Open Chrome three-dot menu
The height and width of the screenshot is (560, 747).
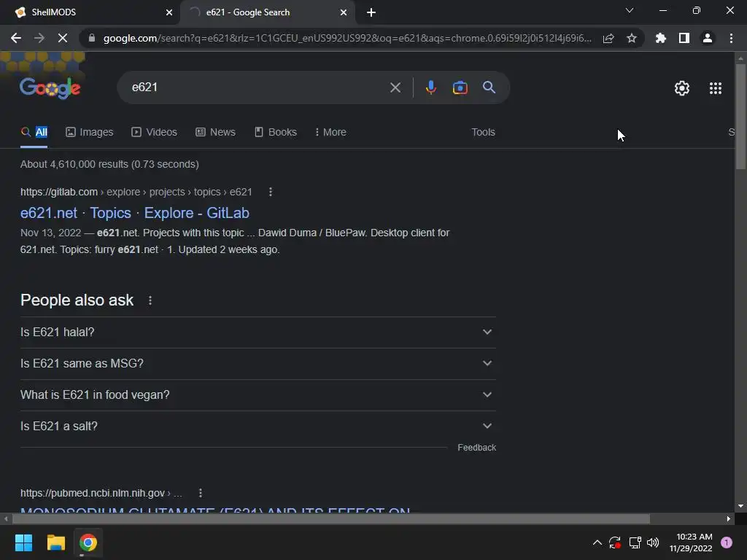click(731, 38)
